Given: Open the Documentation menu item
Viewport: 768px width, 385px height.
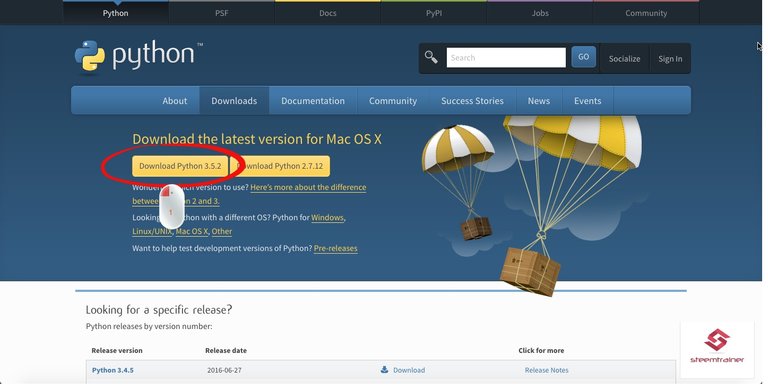Looking at the screenshot, I should [313, 101].
